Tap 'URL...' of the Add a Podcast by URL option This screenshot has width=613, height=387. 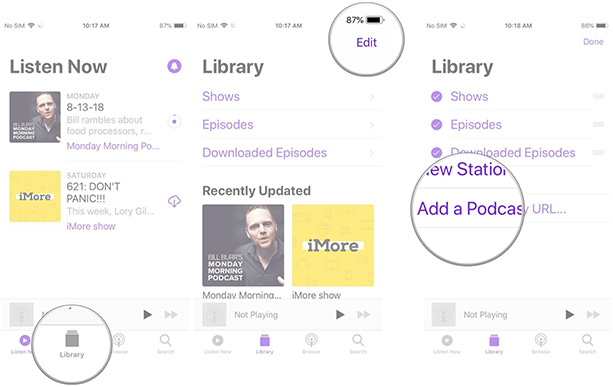tap(549, 209)
